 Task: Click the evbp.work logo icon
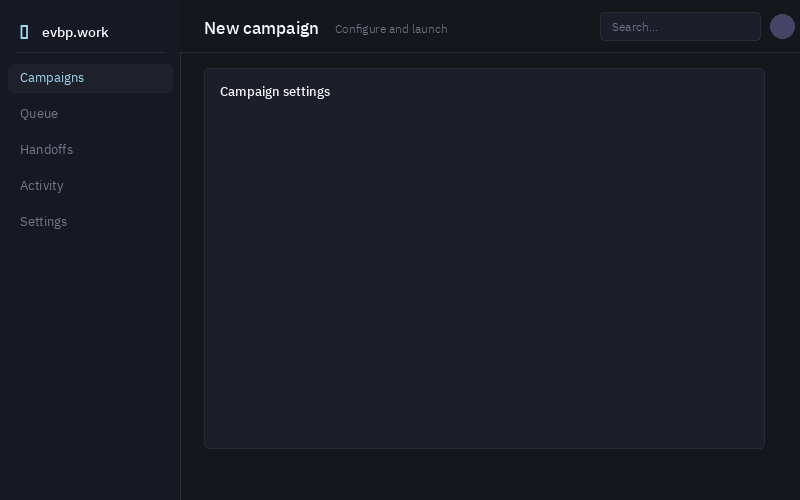pos(24,32)
